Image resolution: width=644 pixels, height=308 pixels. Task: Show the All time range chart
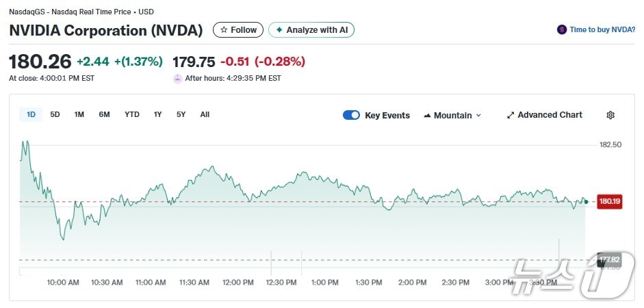point(205,114)
